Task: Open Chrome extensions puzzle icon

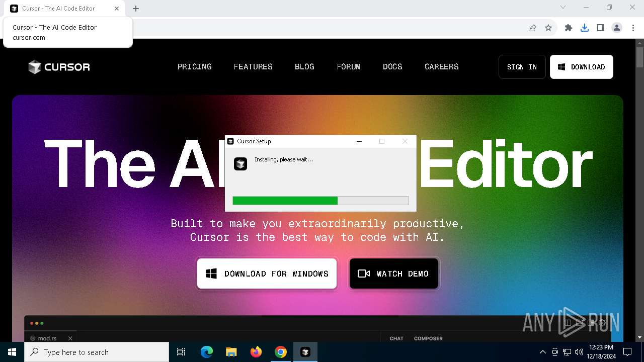Action: tap(569, 28)
